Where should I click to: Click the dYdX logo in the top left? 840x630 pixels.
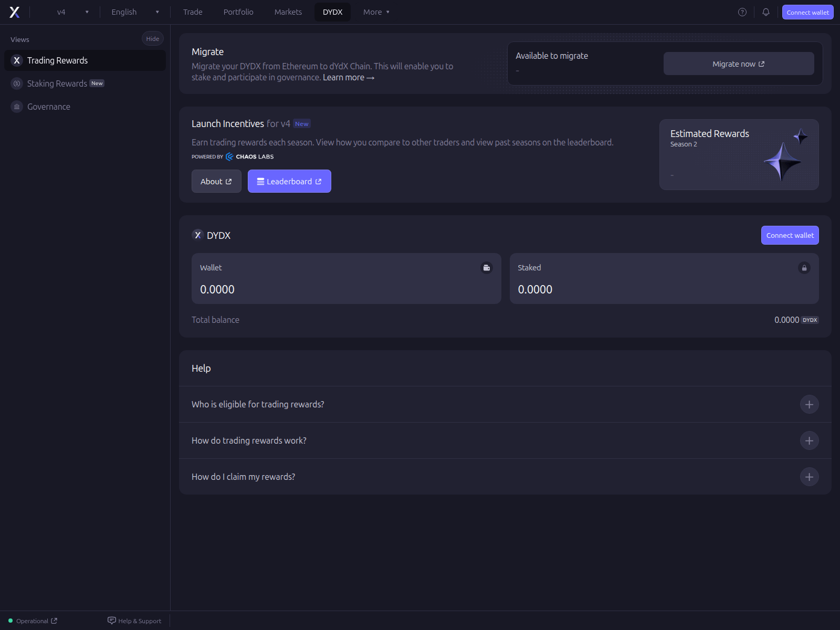coord(15,12)
